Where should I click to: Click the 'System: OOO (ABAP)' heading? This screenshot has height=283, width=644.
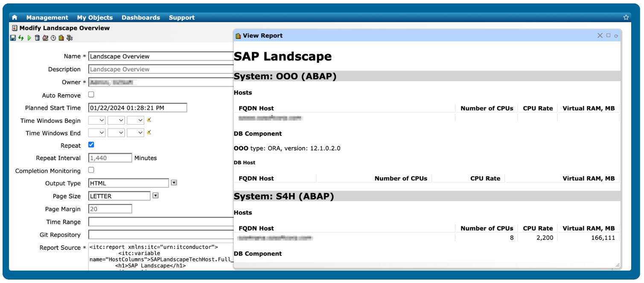pyautogui.click(x=285, y=76)
